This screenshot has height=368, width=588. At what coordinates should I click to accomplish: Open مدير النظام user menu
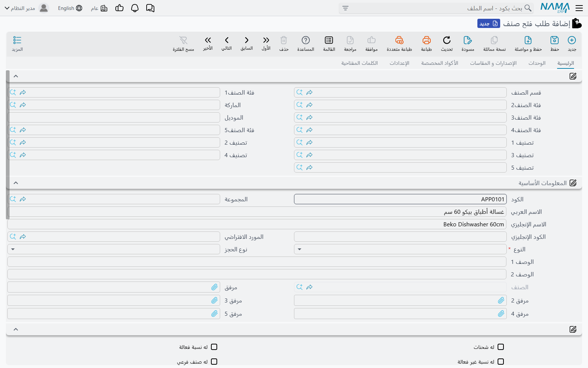pos(26,8)
